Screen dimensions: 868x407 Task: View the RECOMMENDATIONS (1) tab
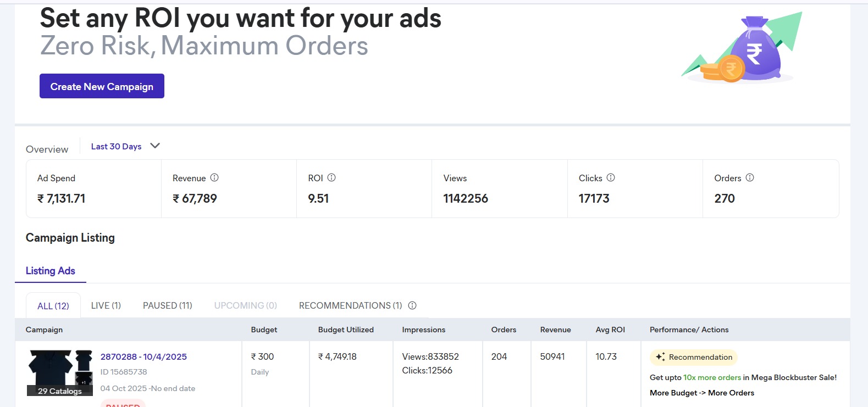[x=350, y=305]
